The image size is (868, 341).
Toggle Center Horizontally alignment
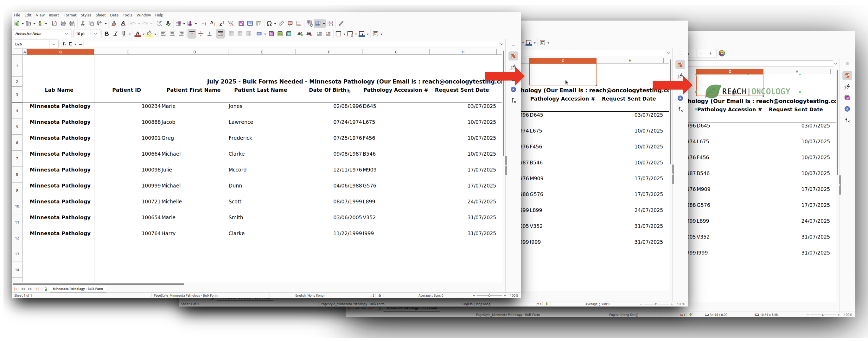tap(172, 34)
